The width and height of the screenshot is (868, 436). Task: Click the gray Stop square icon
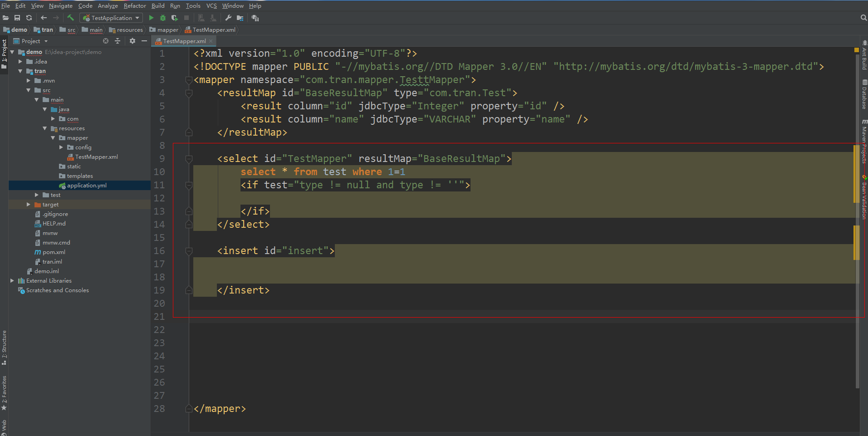click(x=186, y=18)
